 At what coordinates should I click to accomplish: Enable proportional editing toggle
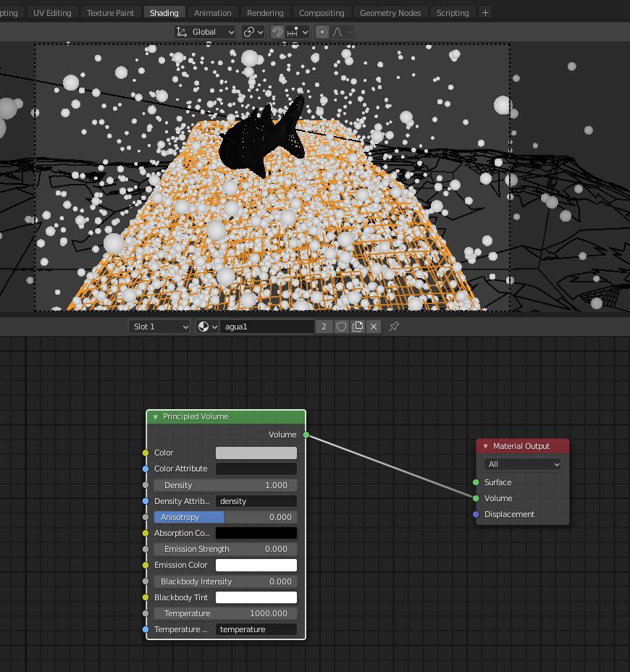click(322, 31)
